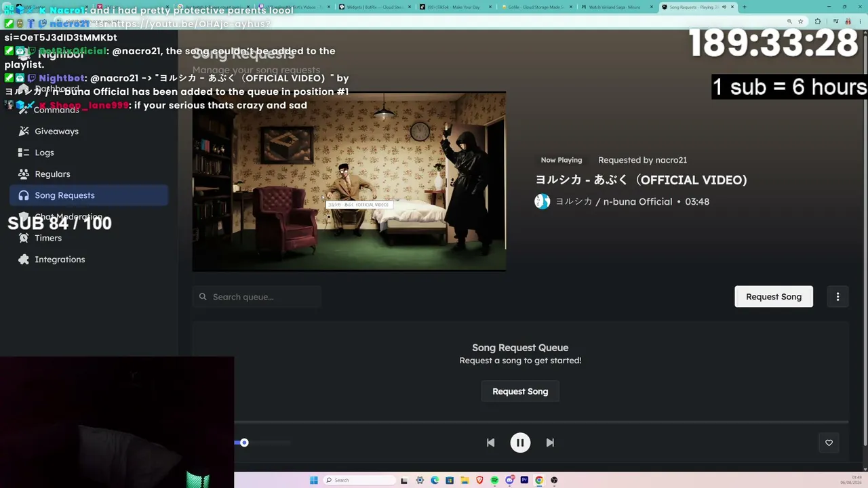Bookmark this page with the star icon
This screenshot has height=488, width=868.
[x=801, y=22]
